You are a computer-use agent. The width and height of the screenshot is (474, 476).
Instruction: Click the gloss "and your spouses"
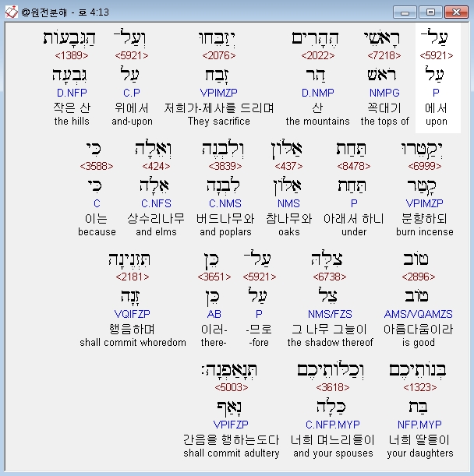[333, 453]
